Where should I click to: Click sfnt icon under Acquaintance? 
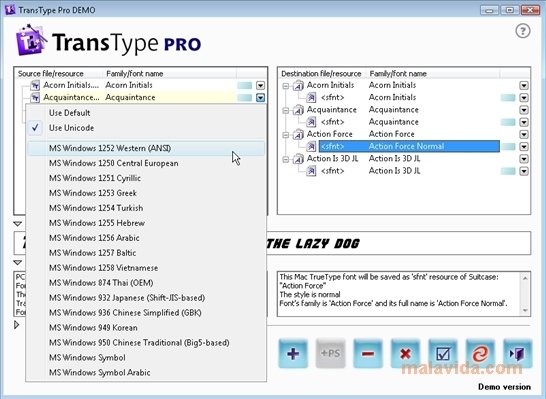[x=311, y=122]
